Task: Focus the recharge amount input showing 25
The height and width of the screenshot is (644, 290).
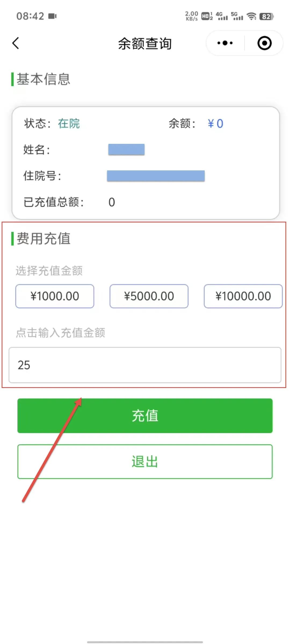Action: [x=145, y=365]
